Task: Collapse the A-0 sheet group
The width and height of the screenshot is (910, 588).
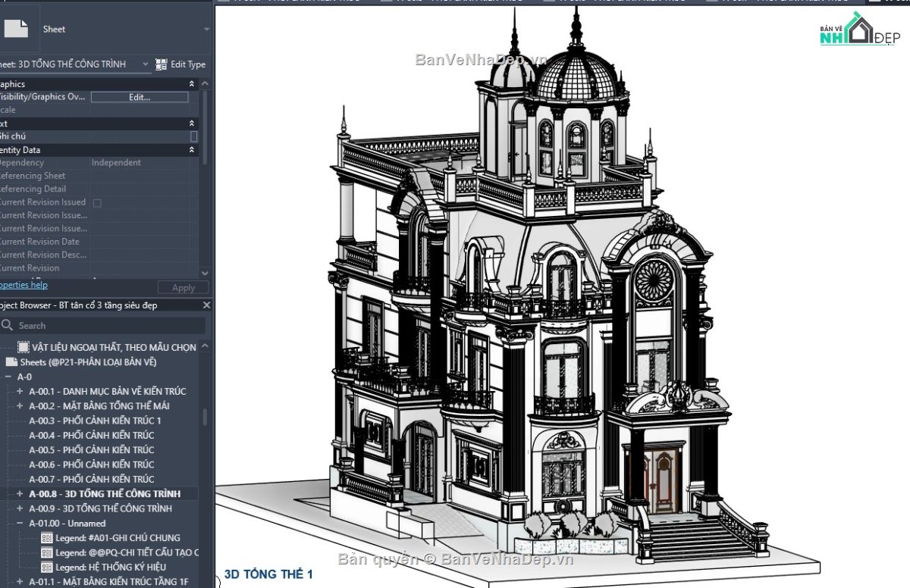Action: coord(8,377)
